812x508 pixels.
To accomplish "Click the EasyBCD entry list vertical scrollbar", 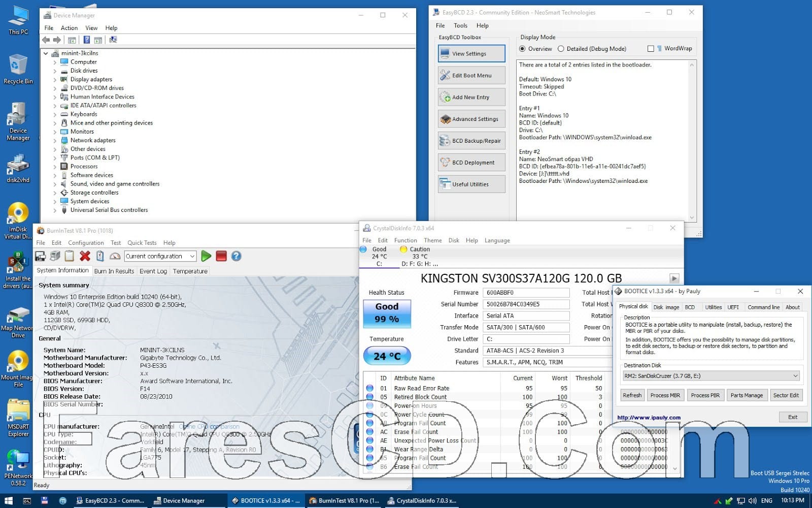I will click(x=692, y=141).
